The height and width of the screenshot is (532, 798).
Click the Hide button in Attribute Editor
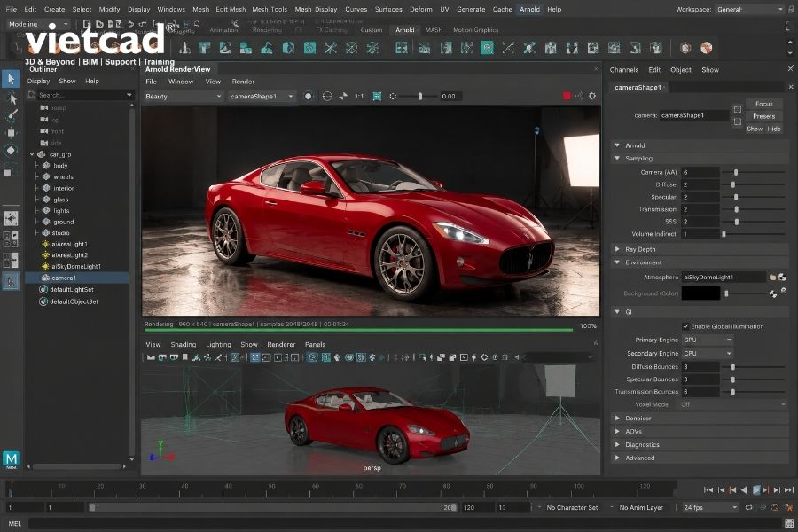[773, 129]
